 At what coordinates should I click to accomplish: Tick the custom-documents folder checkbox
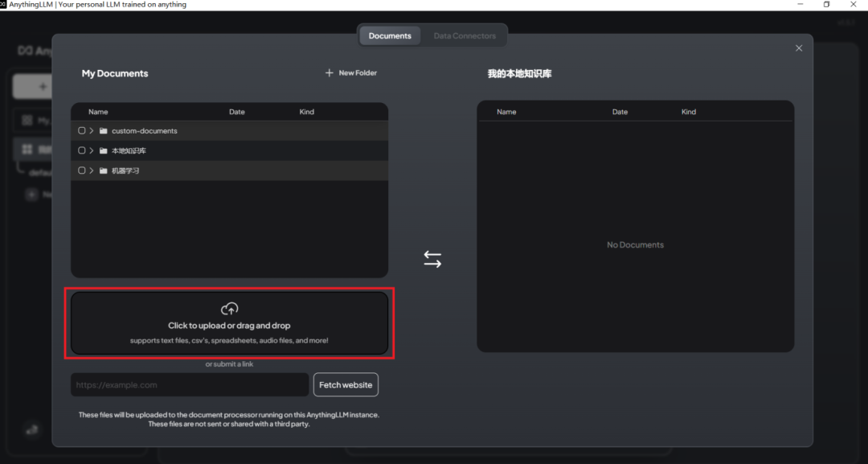82,130
